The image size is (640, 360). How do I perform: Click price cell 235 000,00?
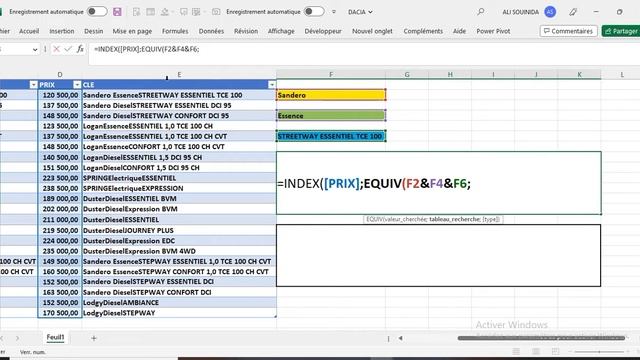(x=60, y=251)
